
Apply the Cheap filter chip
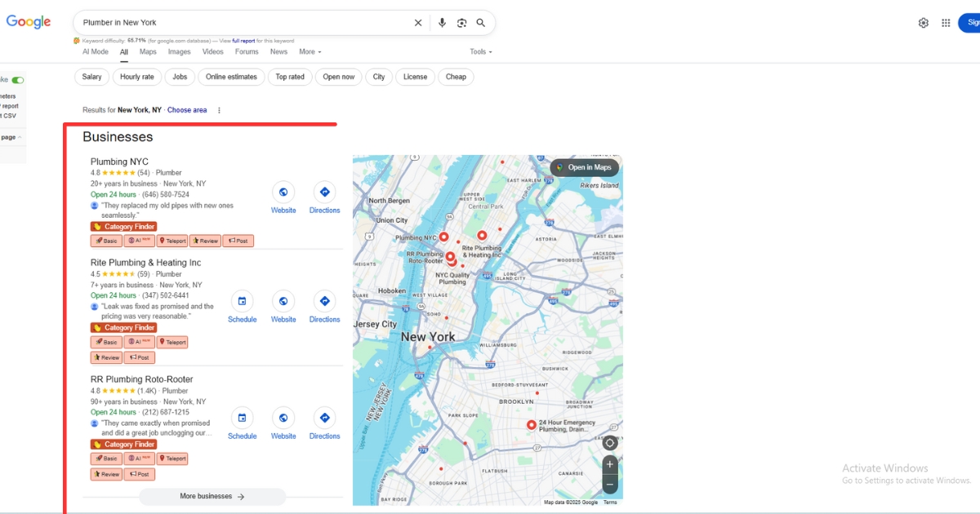(456, 77)
